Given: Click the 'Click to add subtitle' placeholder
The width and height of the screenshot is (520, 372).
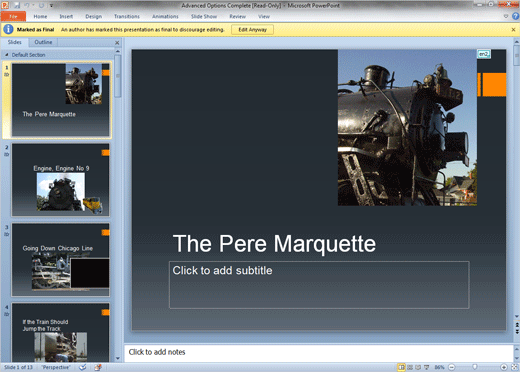Looking at the screenshot, I should (319, 285).
